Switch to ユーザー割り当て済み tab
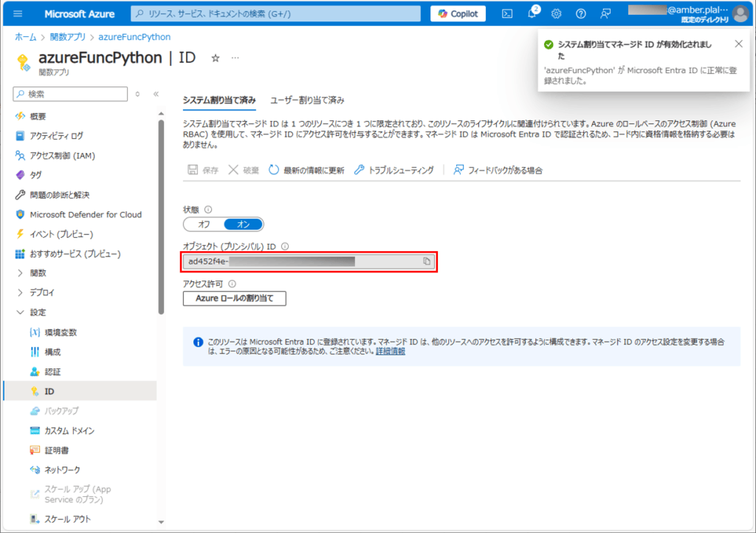Viewport: 756px width, 533px height. click(x=307, y=100)
